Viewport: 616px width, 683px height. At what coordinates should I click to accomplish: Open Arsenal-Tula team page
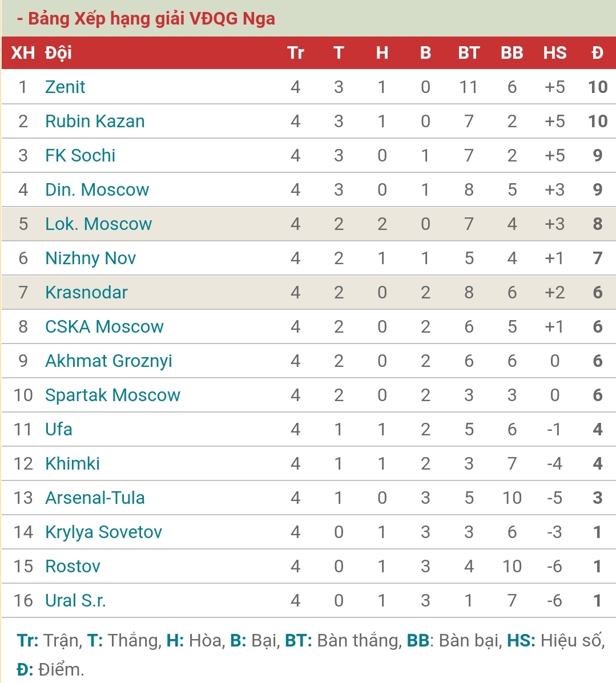coord(95,498)
